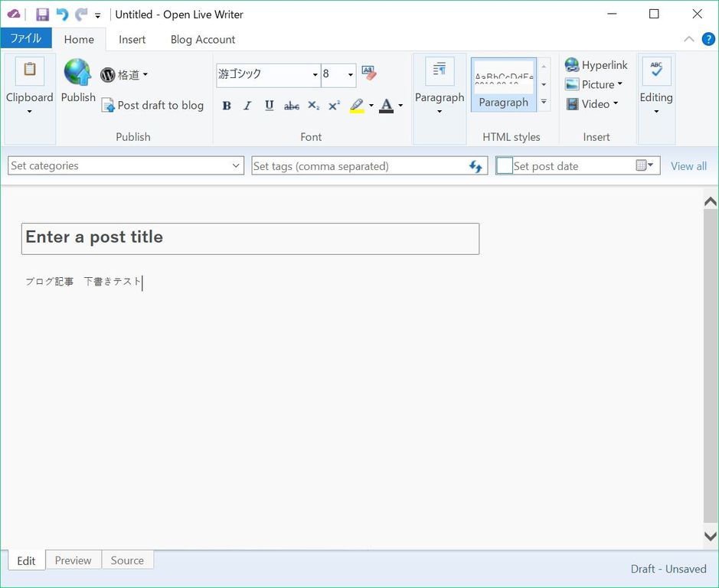Click the Draft - Unsaved status text
719x588 pixels.
pyautogui.click(x=668, y=569)
